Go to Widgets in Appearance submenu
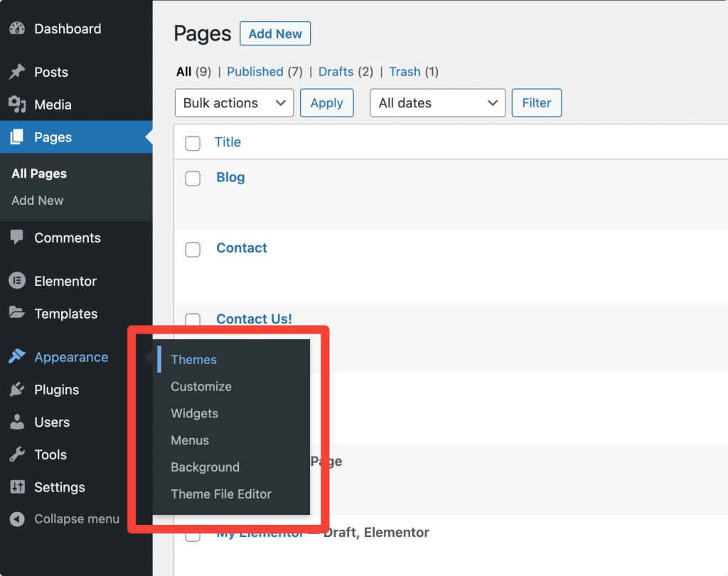The height and width of the screenshot is (576, 728). pos(195,413)
